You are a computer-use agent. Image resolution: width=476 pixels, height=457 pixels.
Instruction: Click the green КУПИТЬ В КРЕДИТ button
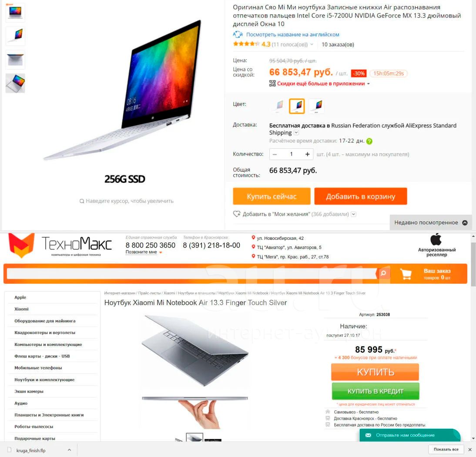[x=375, y=391]
